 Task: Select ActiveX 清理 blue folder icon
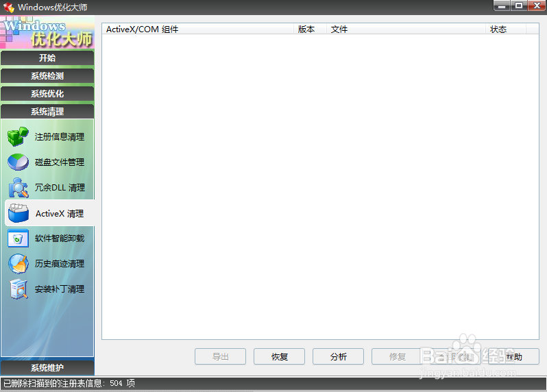point(18,213)
